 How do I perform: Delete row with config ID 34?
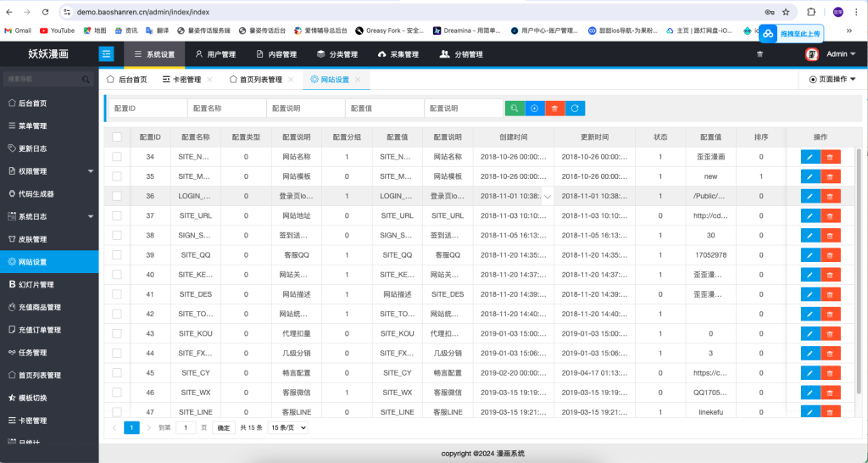831,157
